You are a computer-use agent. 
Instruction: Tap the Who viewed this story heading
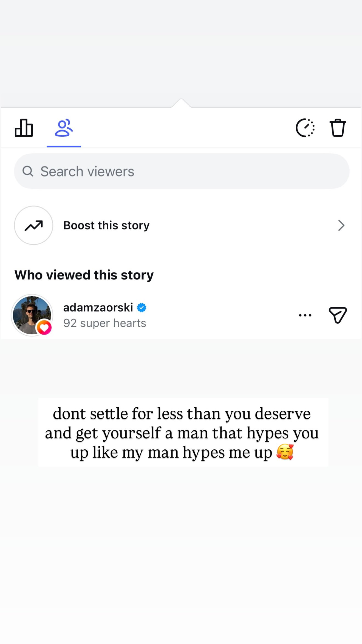point(84,275)
